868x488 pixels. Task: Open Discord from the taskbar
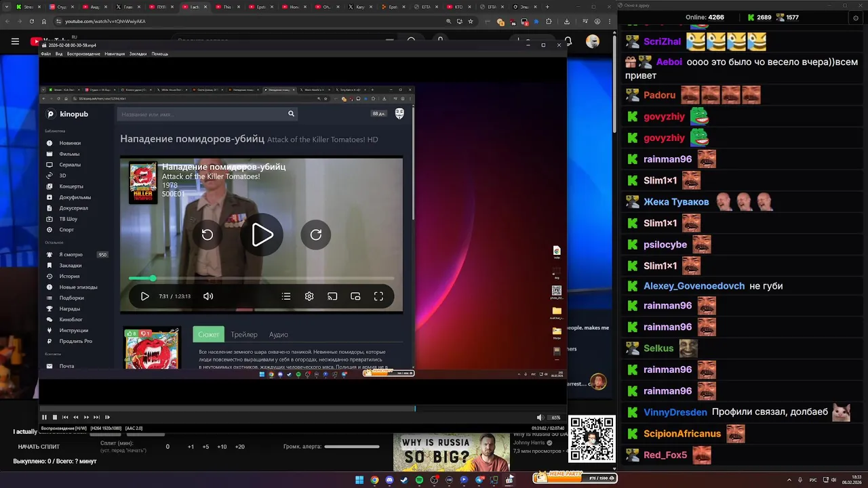click(x=389, y=480)
